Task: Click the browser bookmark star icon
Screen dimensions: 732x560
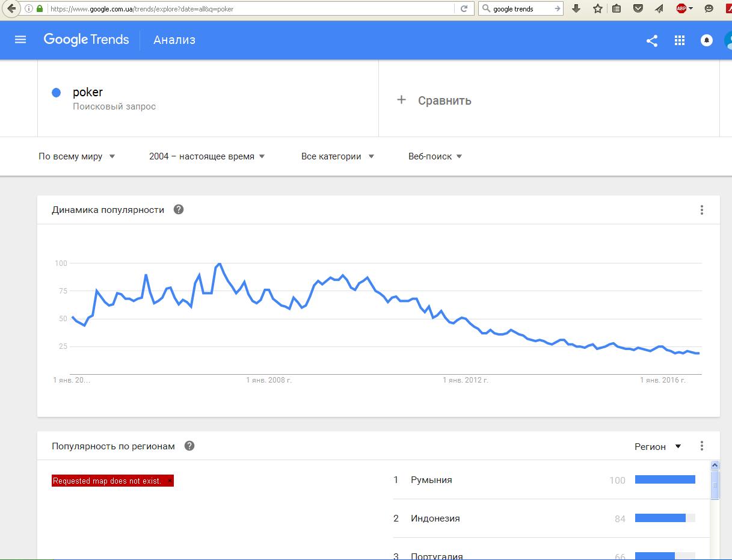Action: [x=597, y=8]
